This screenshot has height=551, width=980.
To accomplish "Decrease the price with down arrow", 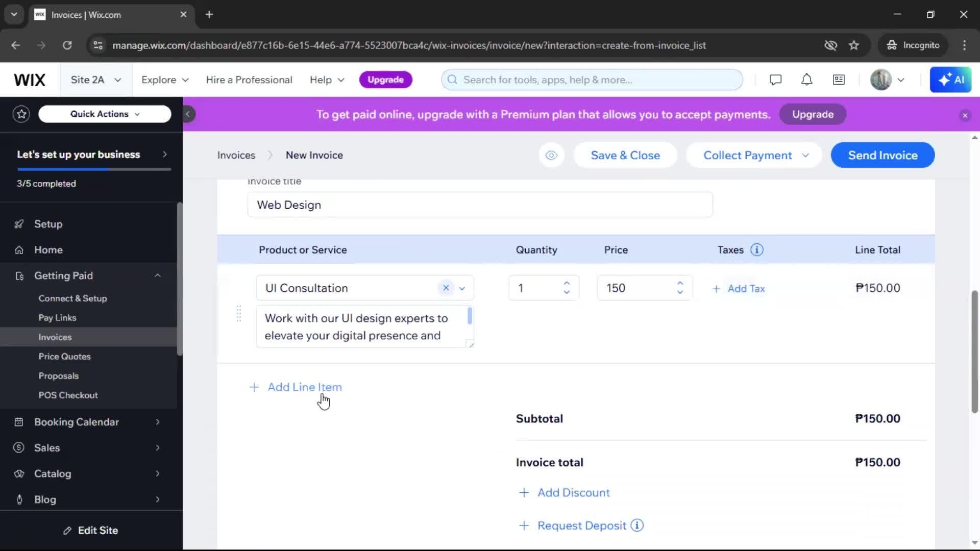I will coord(680,292).
